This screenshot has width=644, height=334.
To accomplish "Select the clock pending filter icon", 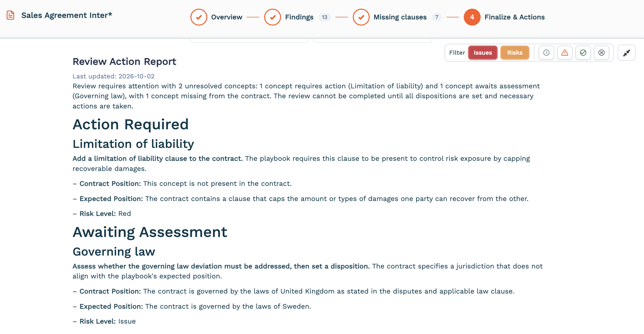I will coord(546,53).
